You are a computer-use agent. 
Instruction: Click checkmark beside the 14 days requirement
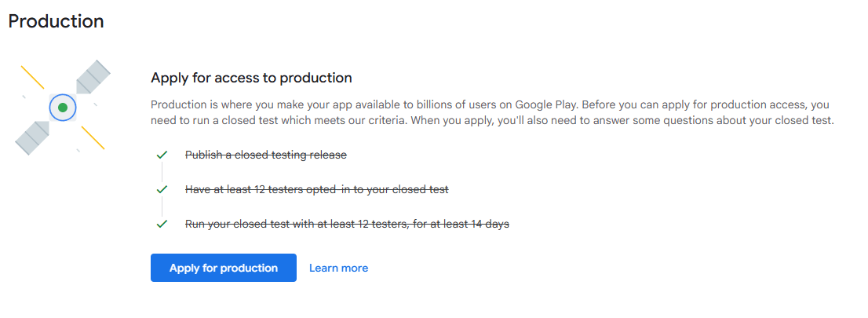click(x=162, y=224)
